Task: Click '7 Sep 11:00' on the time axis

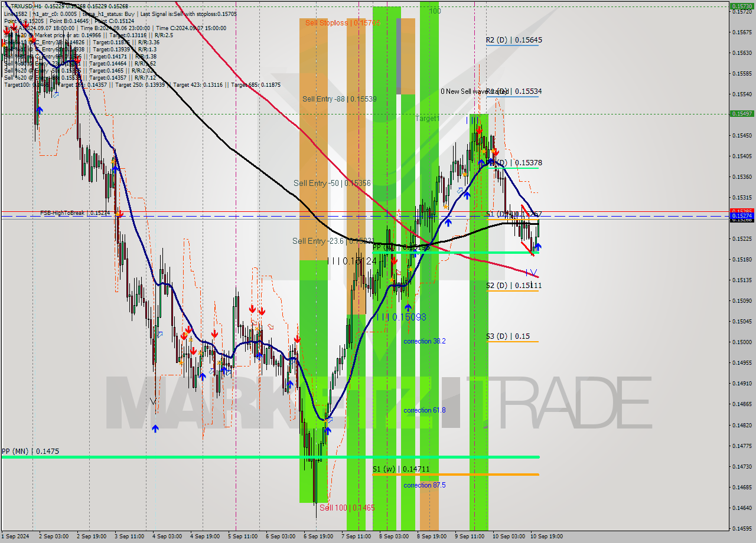Action: pos(357,537)
